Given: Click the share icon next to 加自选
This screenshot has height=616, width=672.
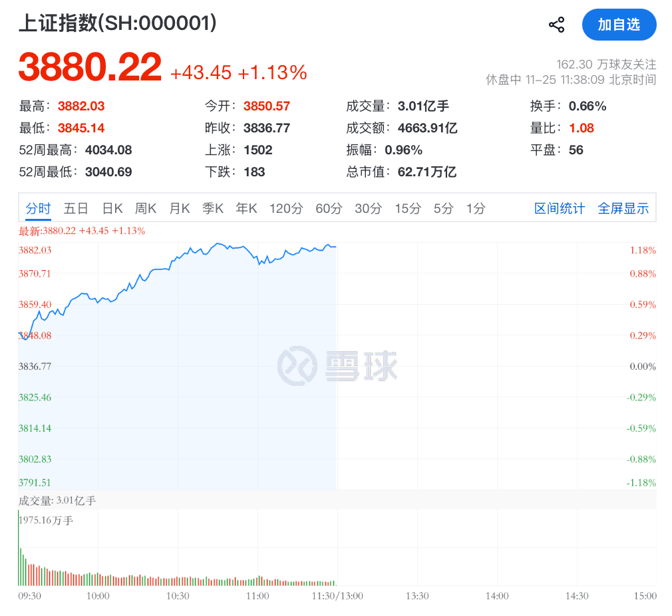Looking at the screenshot, I should click(556, 24).
